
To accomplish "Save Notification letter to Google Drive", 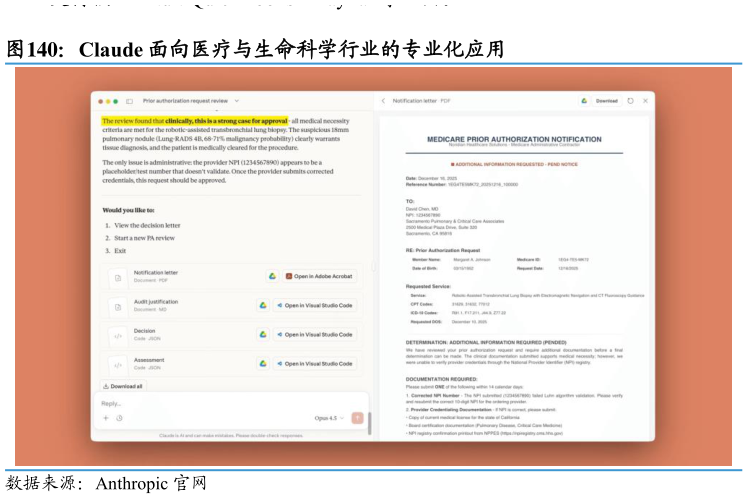I will pos(272,276).
